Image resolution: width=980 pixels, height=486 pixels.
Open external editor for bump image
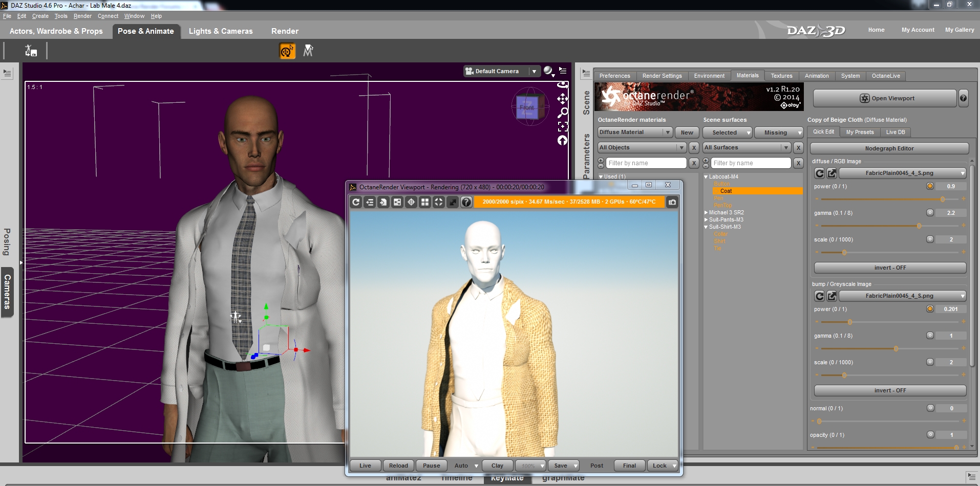(x=832, y=296)
